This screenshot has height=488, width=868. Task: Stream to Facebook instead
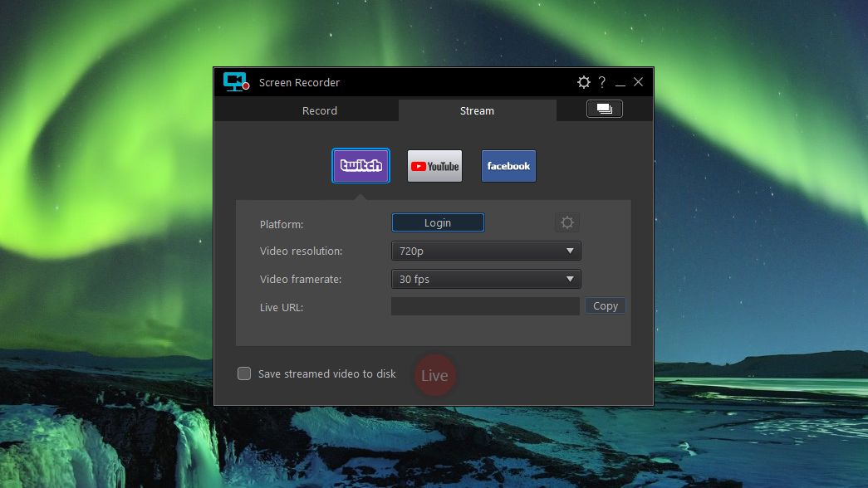point(508,165)
